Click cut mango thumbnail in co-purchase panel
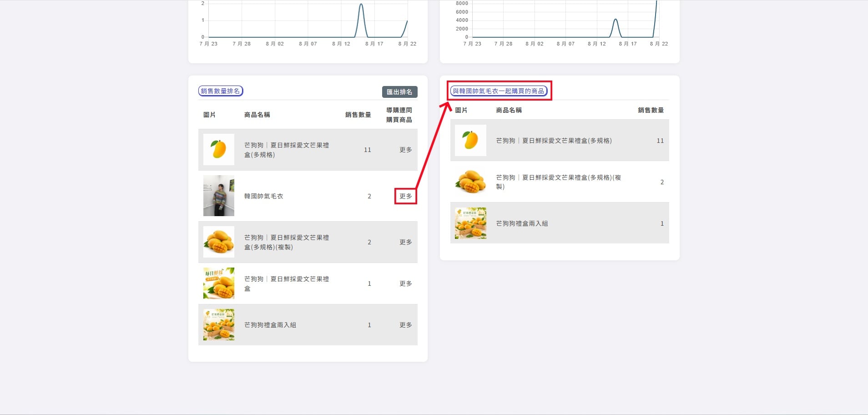This screenshot has width=868, height=415. coord(470,182)
